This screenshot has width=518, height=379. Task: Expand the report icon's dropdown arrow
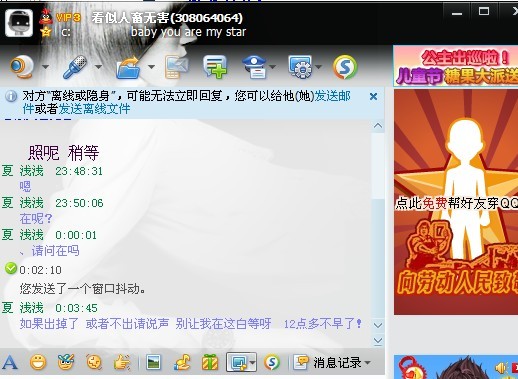point(273,67)
